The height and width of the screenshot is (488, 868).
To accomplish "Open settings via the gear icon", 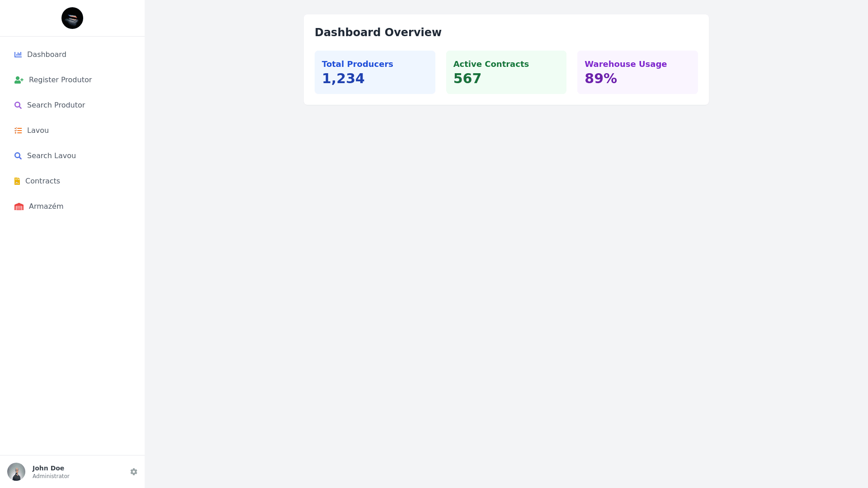I will click(x=134, y=472).
